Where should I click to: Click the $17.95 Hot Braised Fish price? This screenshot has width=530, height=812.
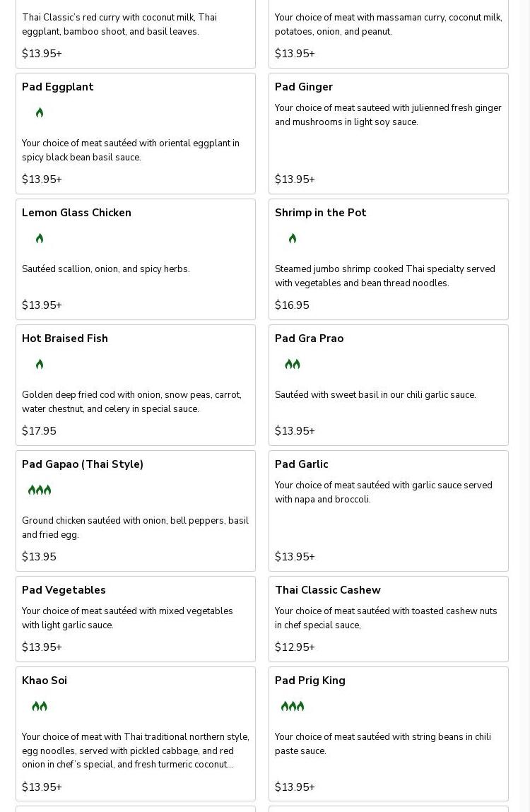coord(39,431)
